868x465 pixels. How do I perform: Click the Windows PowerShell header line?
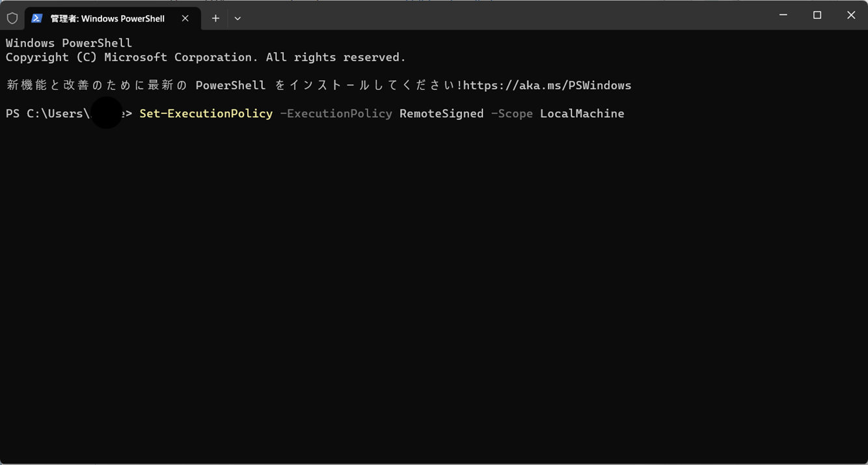(68, 42)
